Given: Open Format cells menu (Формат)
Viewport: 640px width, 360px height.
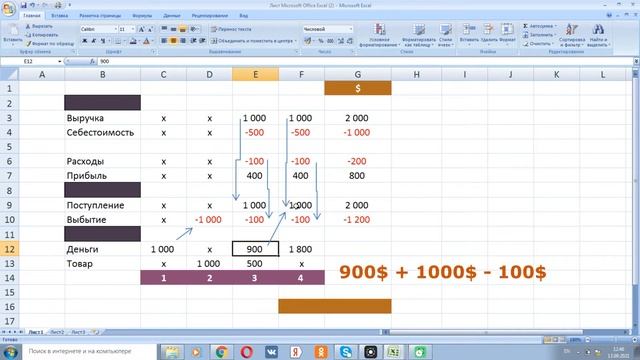Looking at the screenshot, I should coord(507,35).
